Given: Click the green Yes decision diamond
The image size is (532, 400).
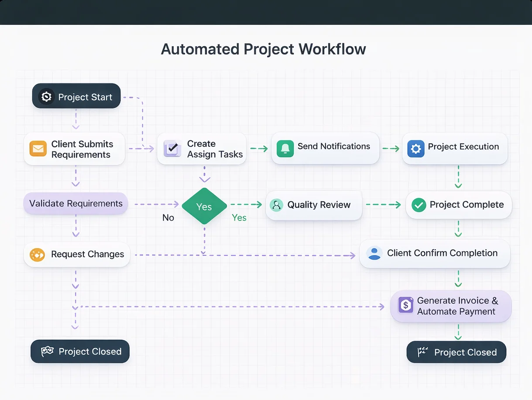Looking at the screenshot, I should point(204,207).
